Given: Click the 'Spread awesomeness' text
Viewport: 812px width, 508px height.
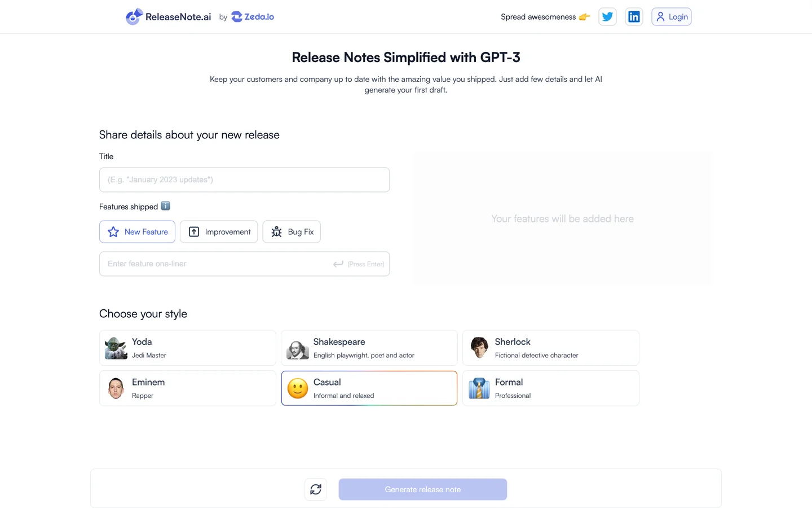Looking at the screenshot, I should point(538,17).
